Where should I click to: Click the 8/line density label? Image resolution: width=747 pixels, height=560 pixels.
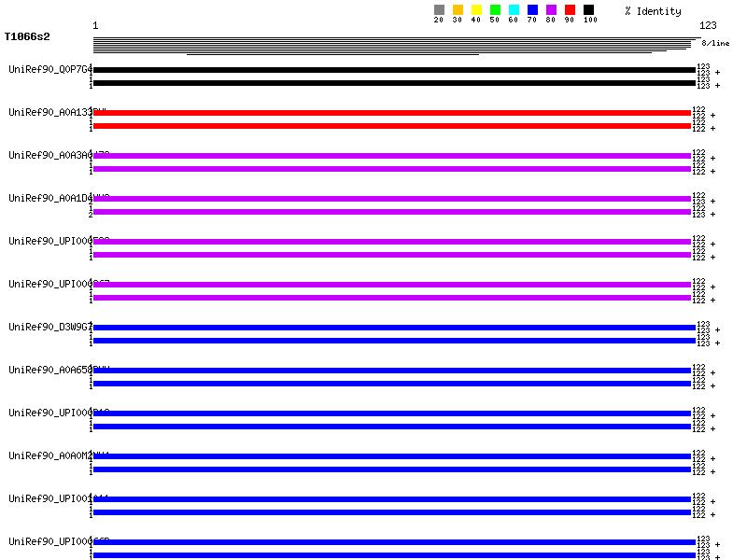click(715, 43)
